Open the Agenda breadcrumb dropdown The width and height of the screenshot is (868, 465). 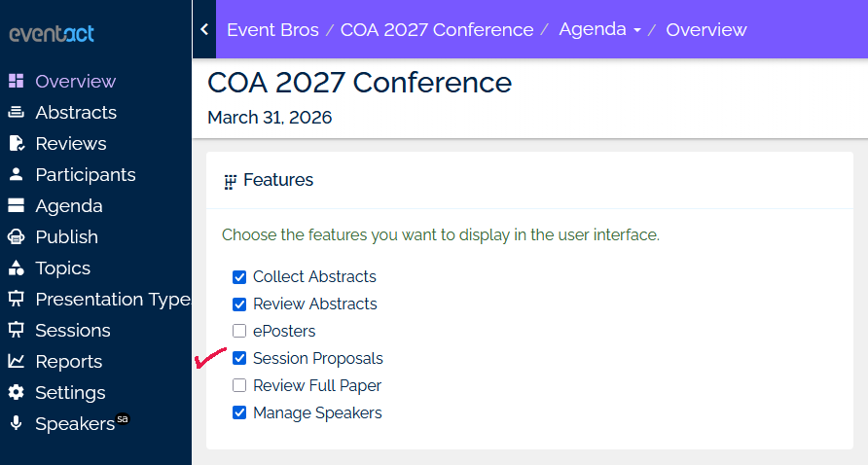pos(599,29)
